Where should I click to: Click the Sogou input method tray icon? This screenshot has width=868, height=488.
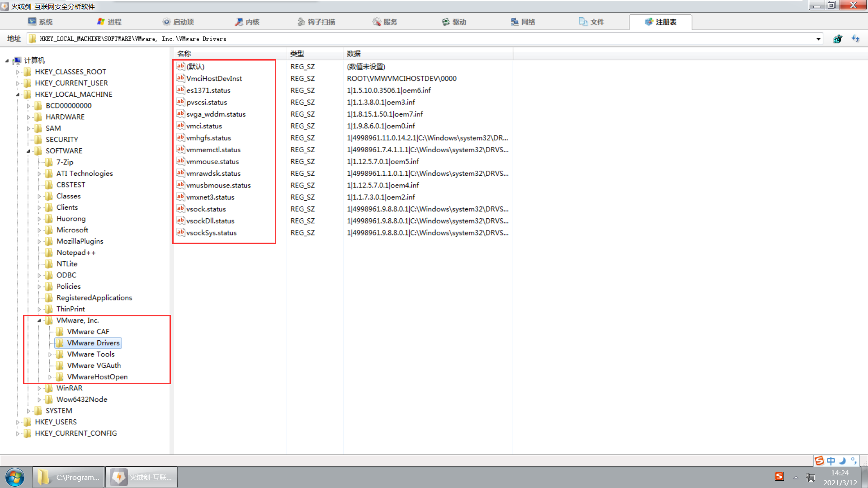coord(779,476)
